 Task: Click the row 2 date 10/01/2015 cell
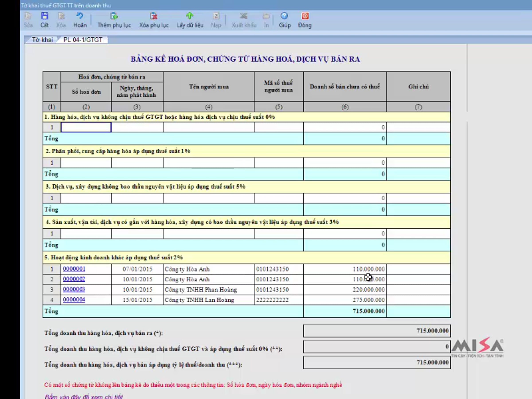(137, 279)
